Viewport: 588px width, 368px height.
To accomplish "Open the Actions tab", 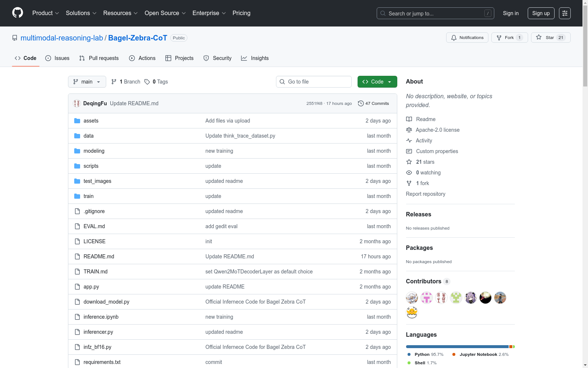I will (x=142, y=58).
